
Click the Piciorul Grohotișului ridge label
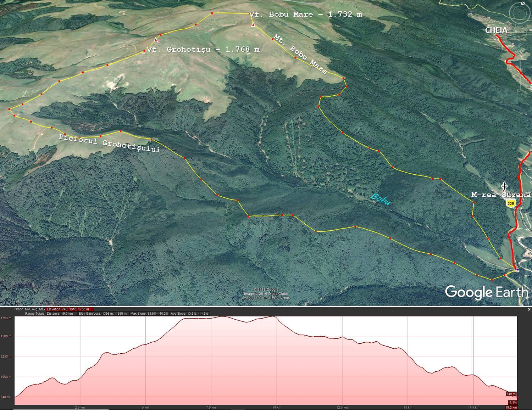point(109,143)
